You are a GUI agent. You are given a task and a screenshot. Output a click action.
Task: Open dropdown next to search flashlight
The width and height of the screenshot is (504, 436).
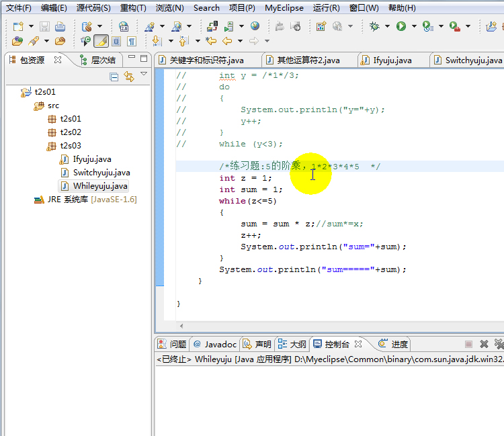click(46, 41)
